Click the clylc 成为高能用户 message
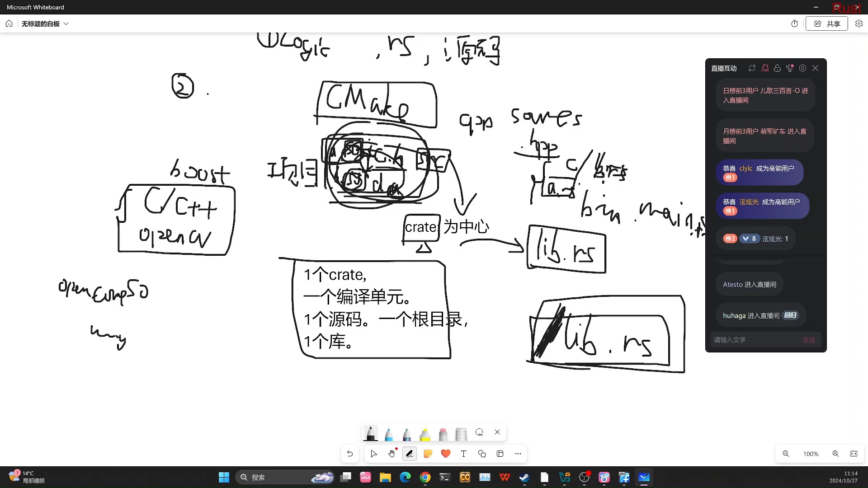The width and height of the screenshot is (868, 488). 759,173
